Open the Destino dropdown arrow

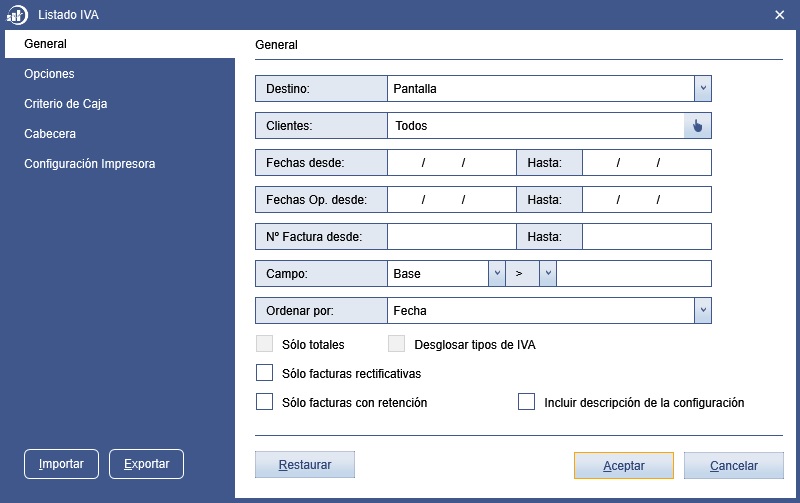tap(703, 88)
